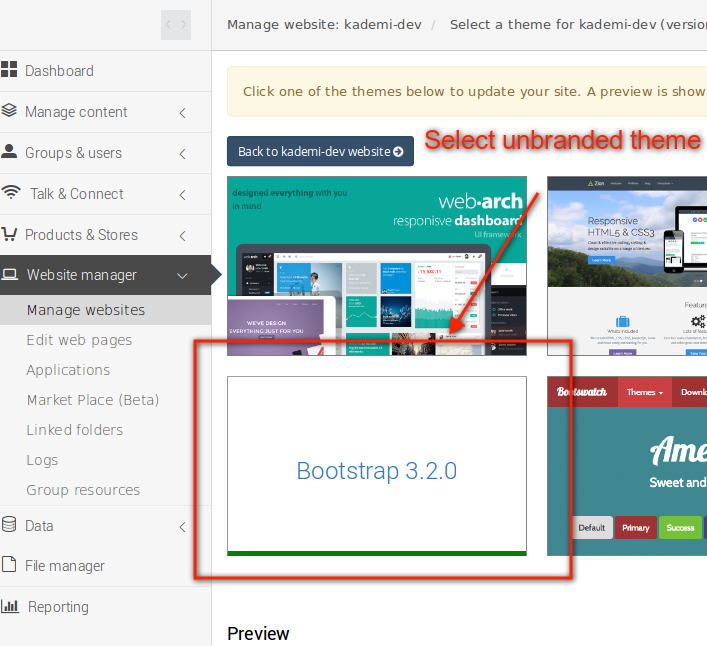Open Linked folders page

(75, 430)
